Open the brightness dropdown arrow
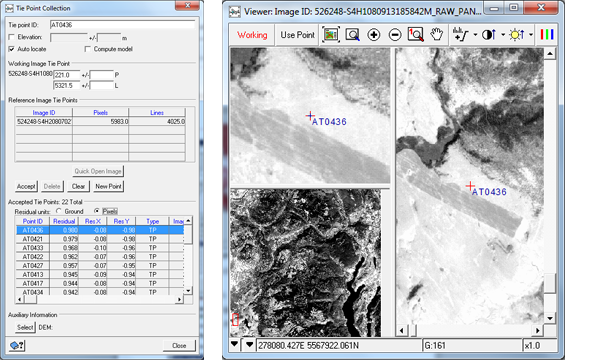The image size is (600, 361). click(x=531, y=35)
